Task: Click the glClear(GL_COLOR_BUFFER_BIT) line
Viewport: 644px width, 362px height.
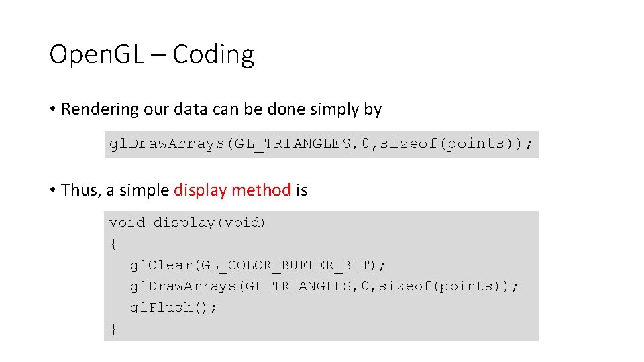Action: tap(258, 265)
